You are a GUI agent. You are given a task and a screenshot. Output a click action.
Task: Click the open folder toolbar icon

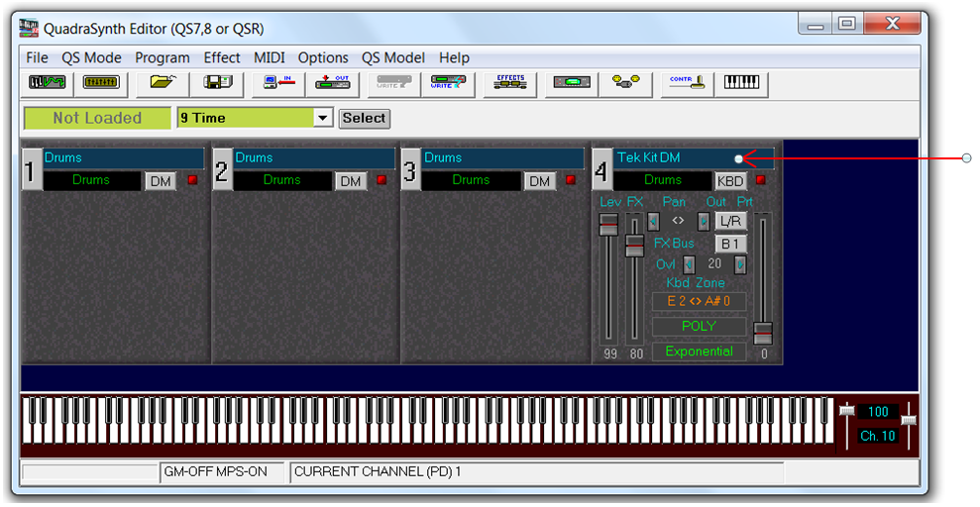pyautogui.click(x=163, y=84)
